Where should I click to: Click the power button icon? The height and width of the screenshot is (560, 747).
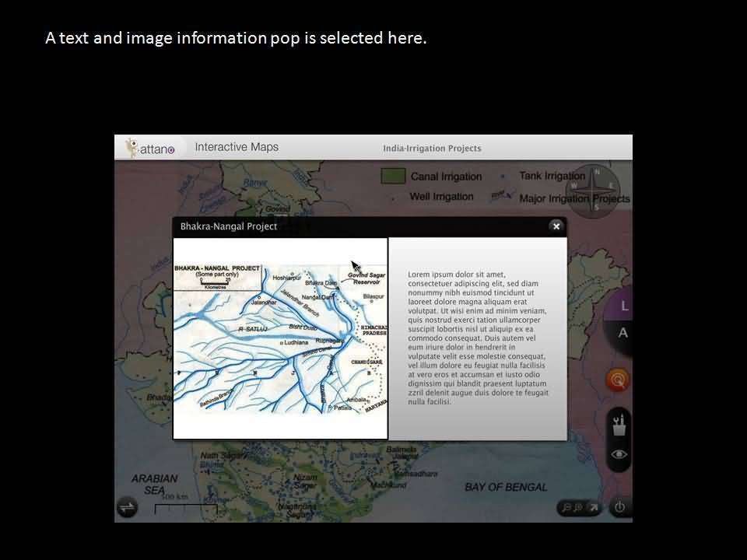(619, 508)
